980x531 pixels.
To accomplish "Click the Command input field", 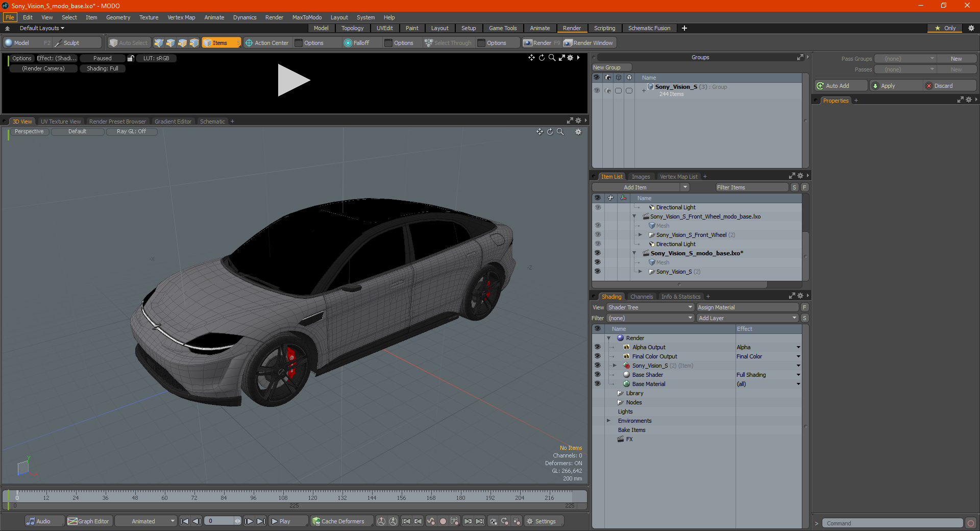I will (x=892, y=523).
